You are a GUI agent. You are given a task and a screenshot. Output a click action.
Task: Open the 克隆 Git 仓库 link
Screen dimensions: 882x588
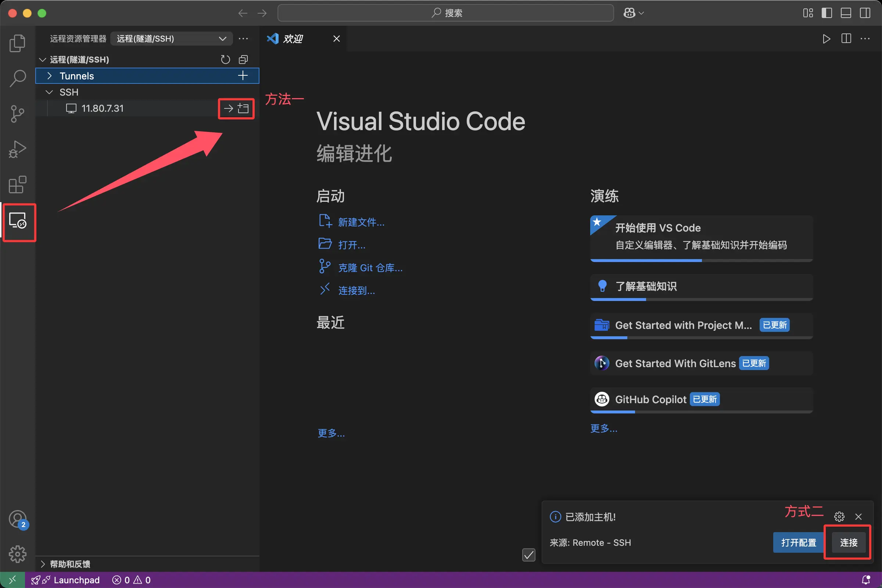click(370, 268)
